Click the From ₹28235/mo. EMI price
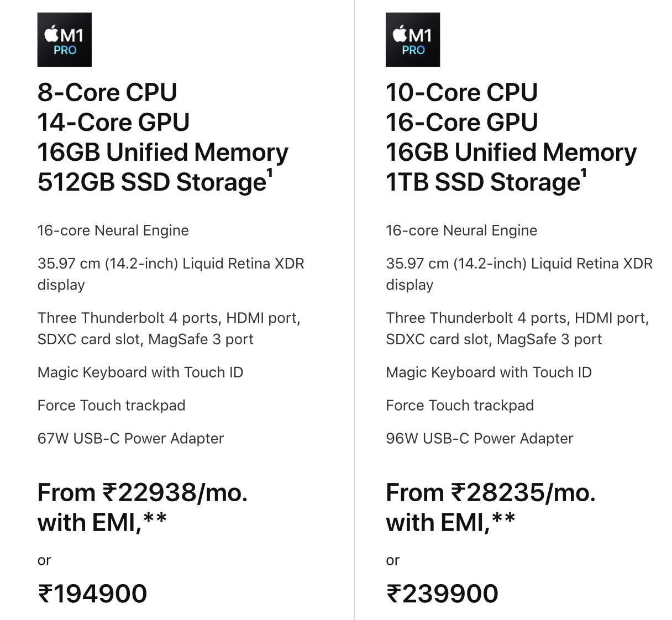The width and height of the screenshot is (672, 620). [491, 492]
